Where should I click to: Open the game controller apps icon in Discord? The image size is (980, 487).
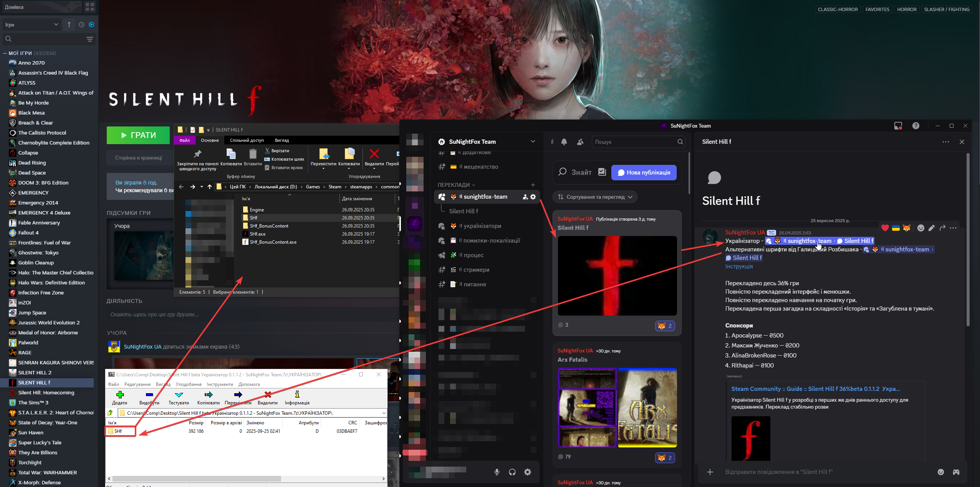tap(956, 472)
